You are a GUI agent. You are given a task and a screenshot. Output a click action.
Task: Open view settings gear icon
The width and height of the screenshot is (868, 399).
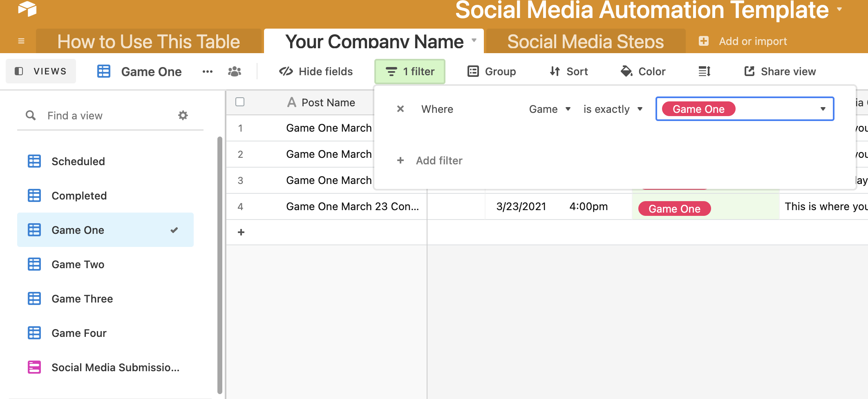pyautogui.click(x=183, y=115)
